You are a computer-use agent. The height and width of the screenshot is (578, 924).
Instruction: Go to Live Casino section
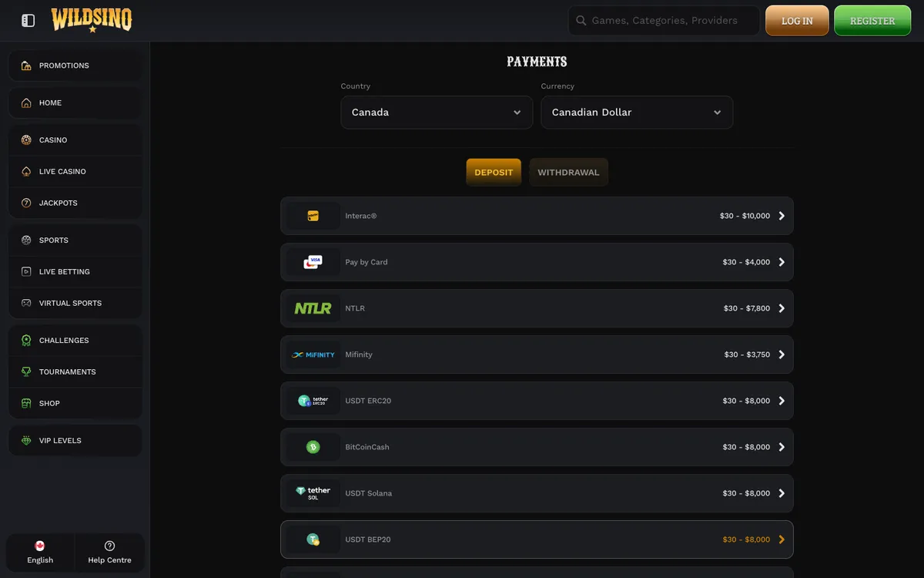[x=75, y=171]
